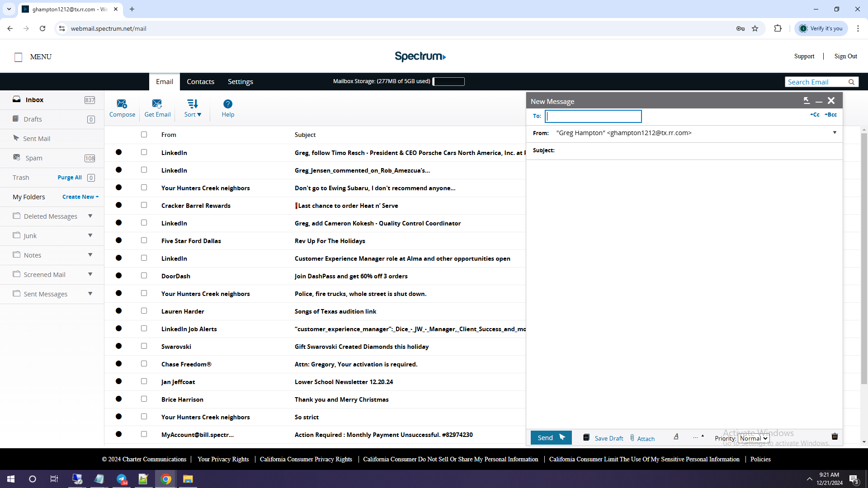Click the search magnifier icon
Viewport: 868px width, 488px height.
(x=851, y=82)
